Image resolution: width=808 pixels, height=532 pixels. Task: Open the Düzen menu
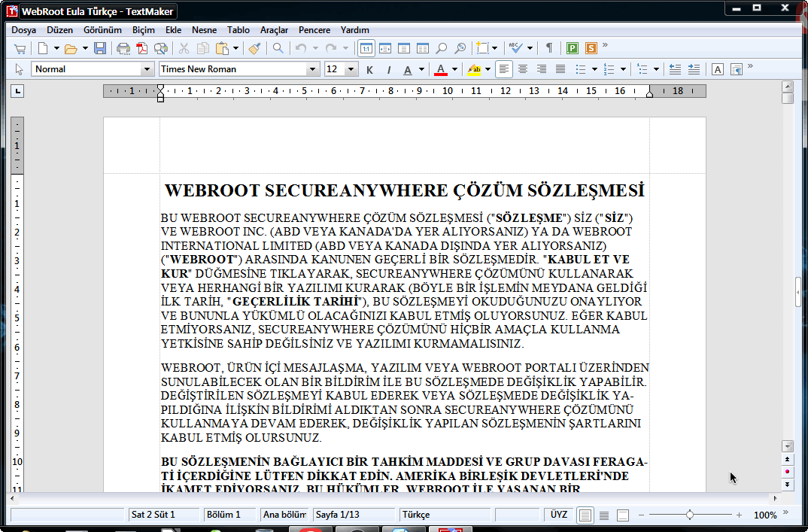59,30
